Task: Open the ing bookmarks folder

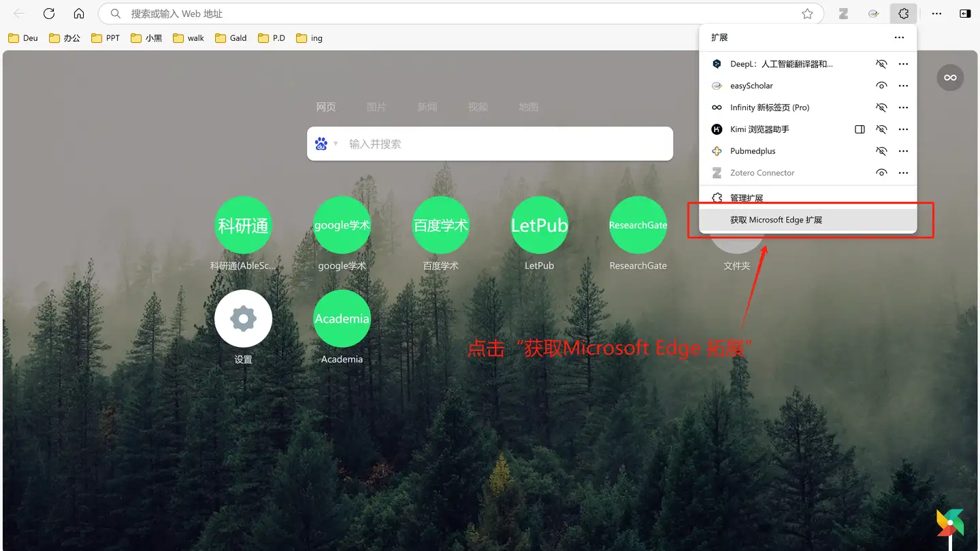Action: click(310, 38)
